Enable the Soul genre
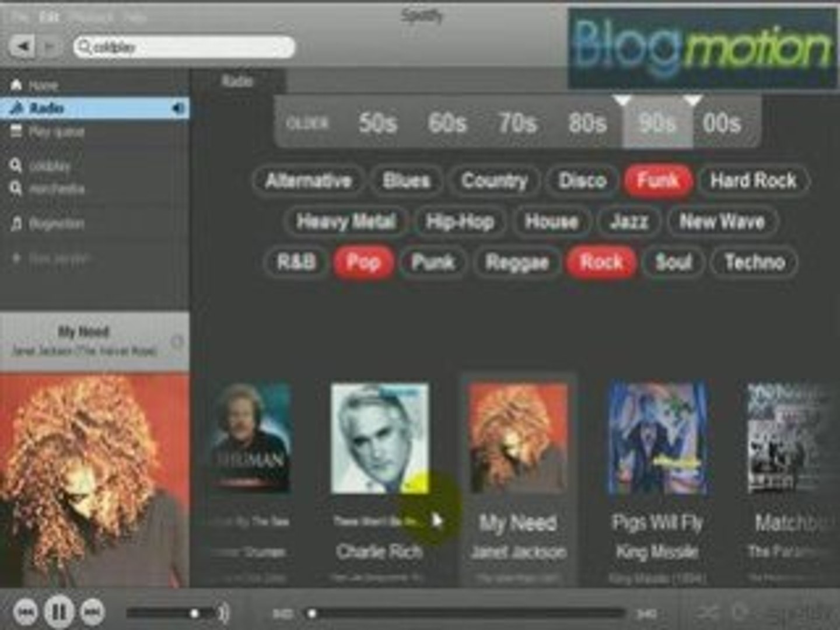The height and width of the screenshot is (630, 840). pos(674,262)
